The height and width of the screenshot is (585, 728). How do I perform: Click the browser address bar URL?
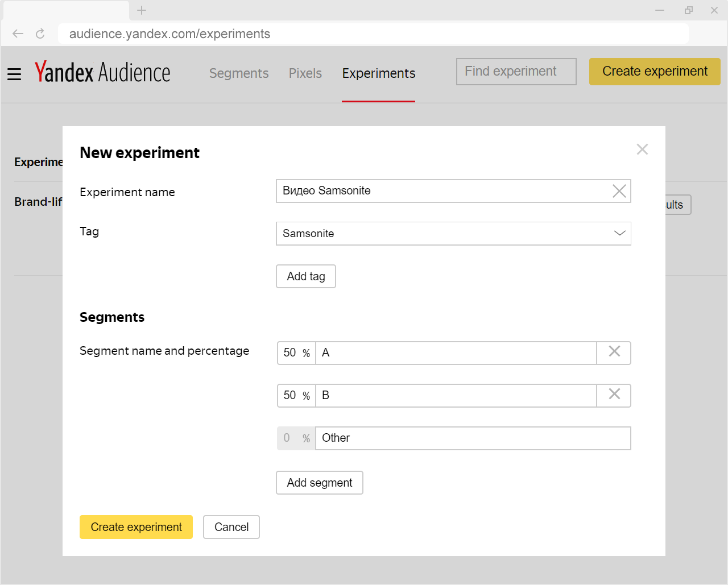169,34
